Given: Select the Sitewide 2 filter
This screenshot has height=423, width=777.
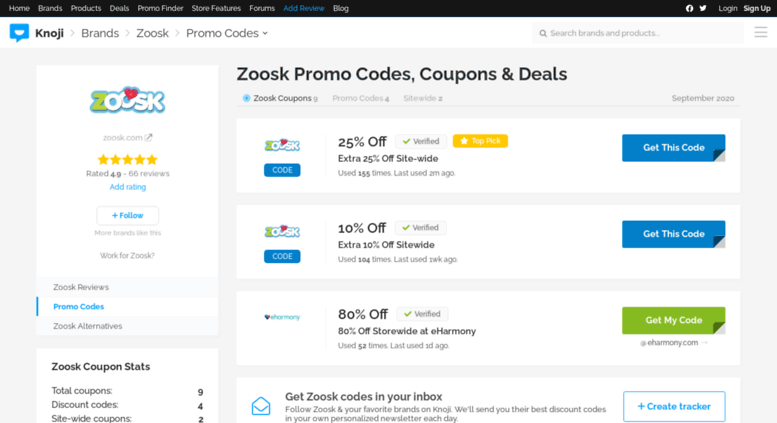Looking at the screenshot, I should pos(423,98).
